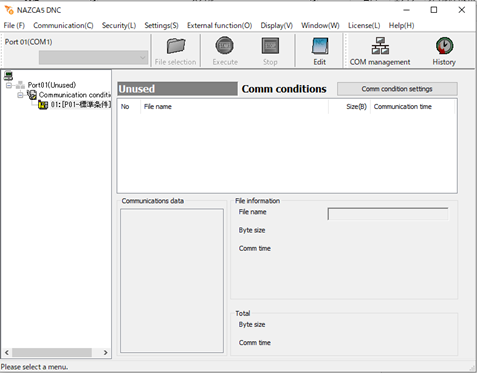Screen dimensions: 477x373
Task: Open the Settings(S) menu
Action: pyautogui.click(x=161, y=25)
